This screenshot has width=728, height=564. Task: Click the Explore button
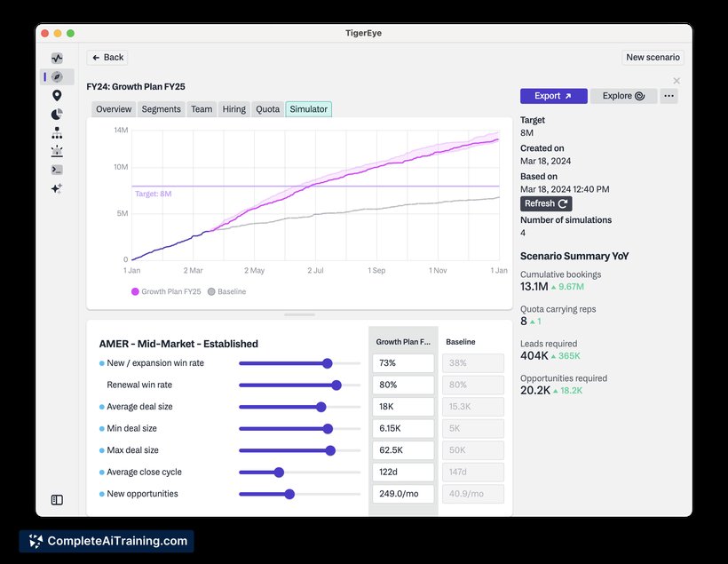coord(623,96)
